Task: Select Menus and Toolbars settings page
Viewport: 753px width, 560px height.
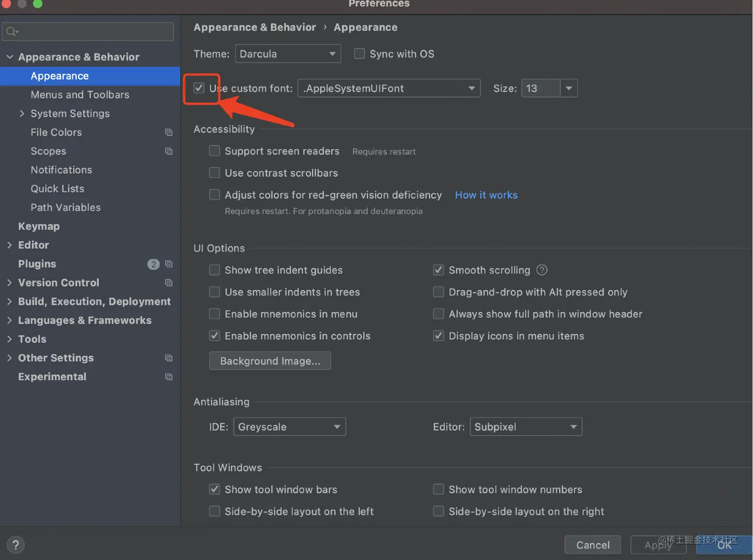Action: coord(80,95)
